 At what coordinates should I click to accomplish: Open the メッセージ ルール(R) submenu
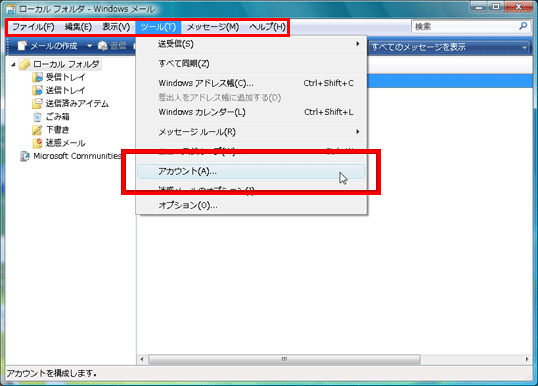pyautogui.click(x=251, y=132)
